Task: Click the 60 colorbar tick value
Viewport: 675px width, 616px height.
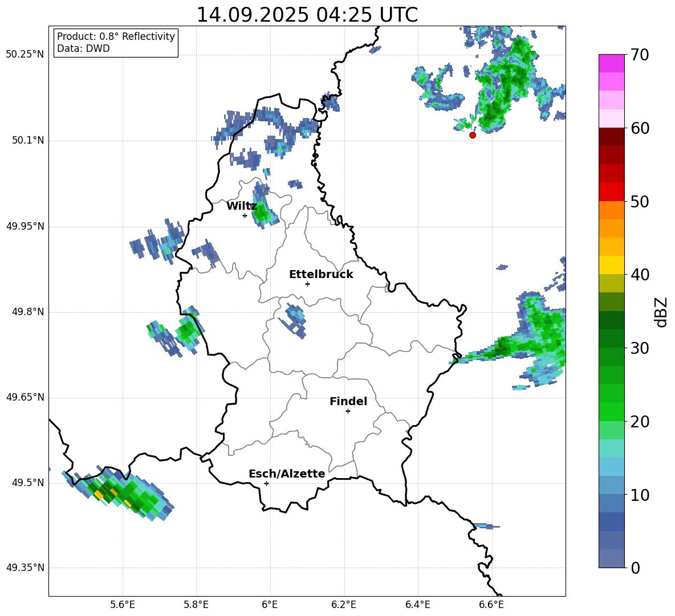Action: click(640, 128)
